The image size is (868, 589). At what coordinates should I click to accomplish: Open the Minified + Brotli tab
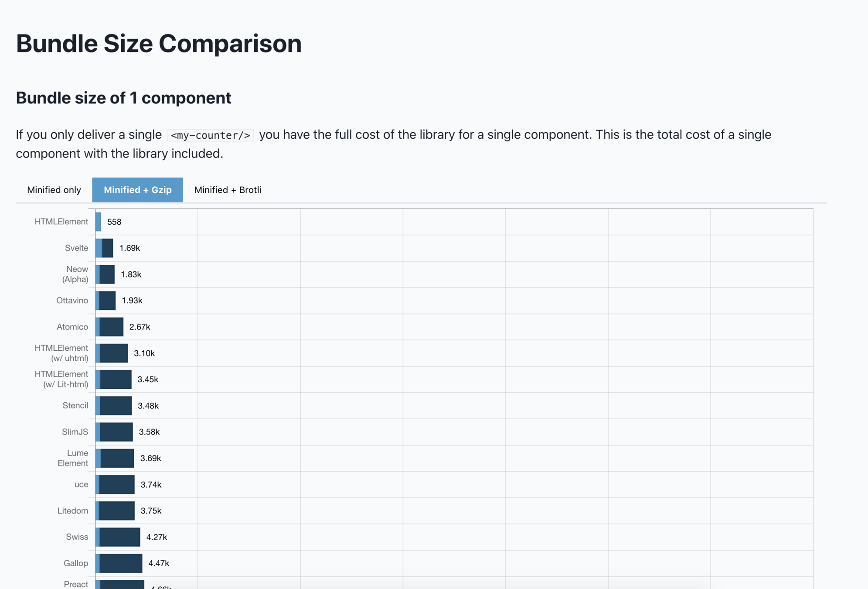[x=228, y=190]
